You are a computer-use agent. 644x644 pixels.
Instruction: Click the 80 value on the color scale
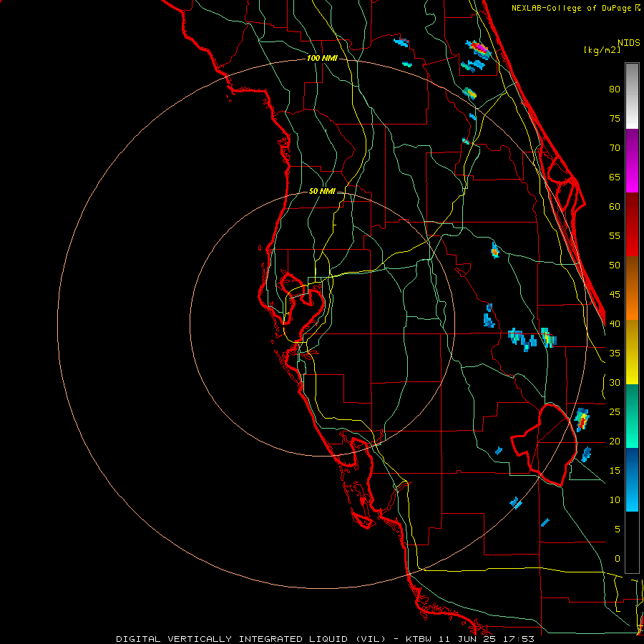(615, 89)
